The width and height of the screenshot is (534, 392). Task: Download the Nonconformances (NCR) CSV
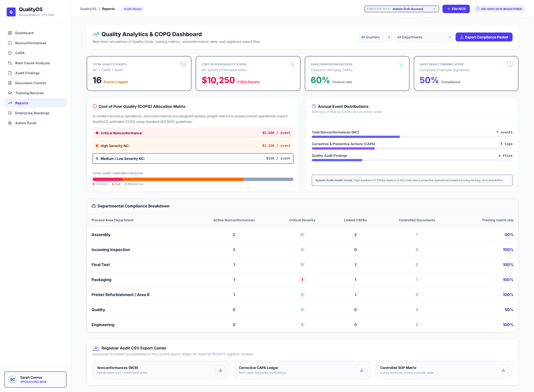pos(220,370)
